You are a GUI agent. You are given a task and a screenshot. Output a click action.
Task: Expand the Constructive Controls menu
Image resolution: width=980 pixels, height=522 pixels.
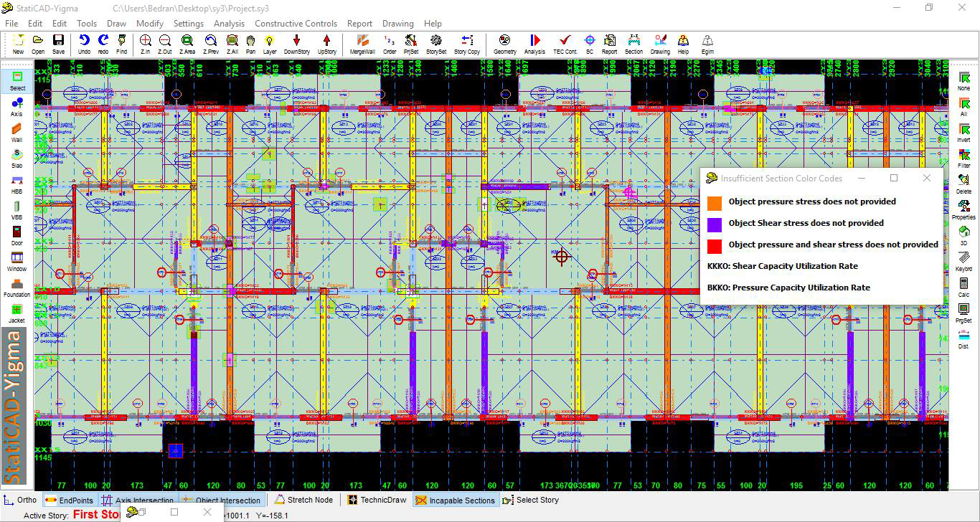click(x=296, y=24)
